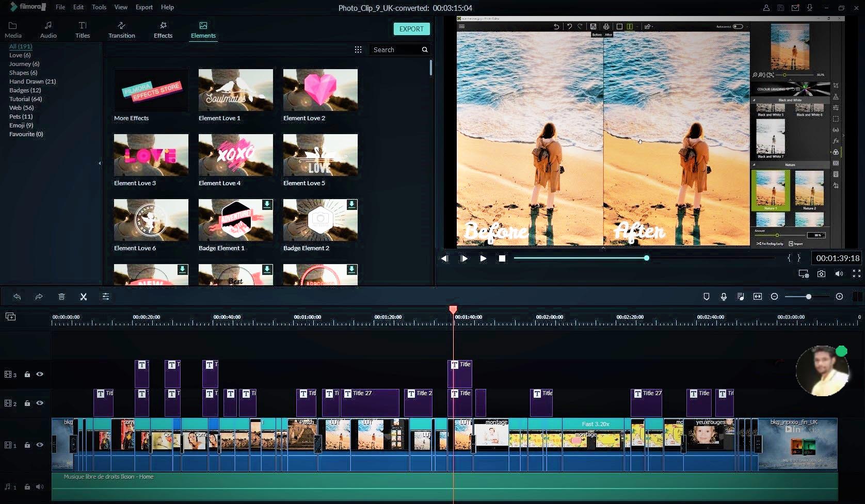This screenshot has height=504, width=865.
Task: Take a snapshot with the camera icon
Action: tap(822, 274)
